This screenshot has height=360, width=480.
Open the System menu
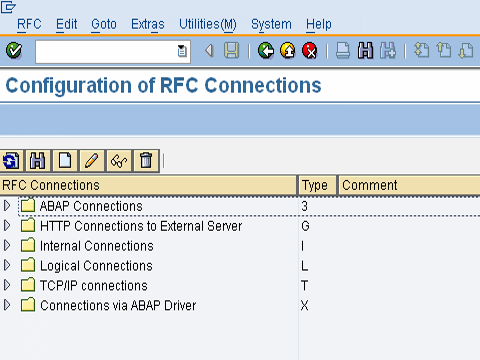pos(271,24)
